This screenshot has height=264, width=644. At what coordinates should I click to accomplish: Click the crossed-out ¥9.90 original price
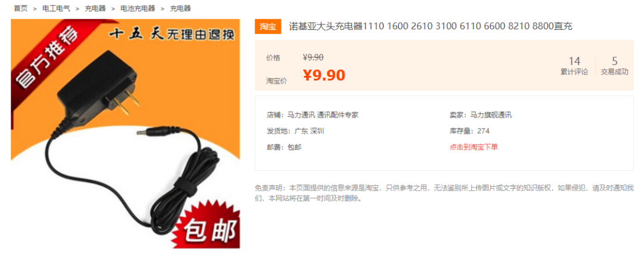pyautogui.click(x=313, y=57)
